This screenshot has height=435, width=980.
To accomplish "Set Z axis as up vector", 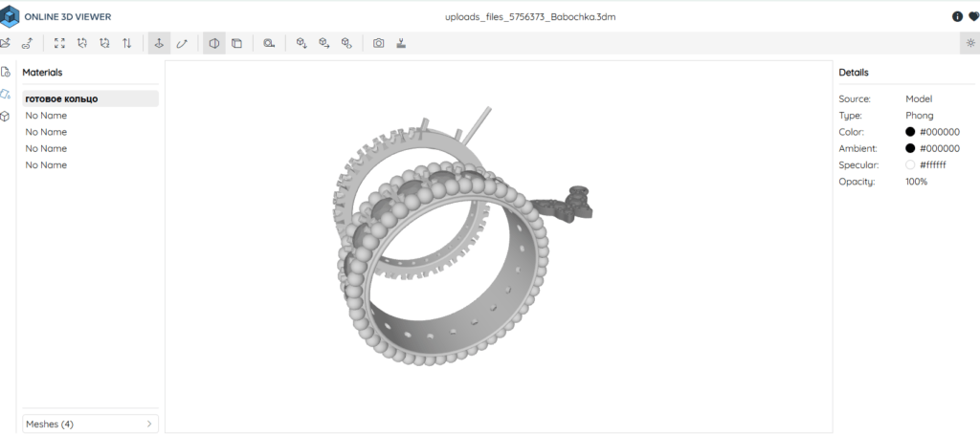I will click(104, 43).
